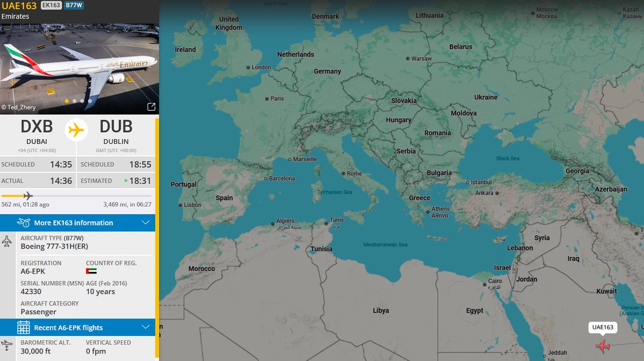Click the DUB arrival airport code

click(x=116, y=127)
